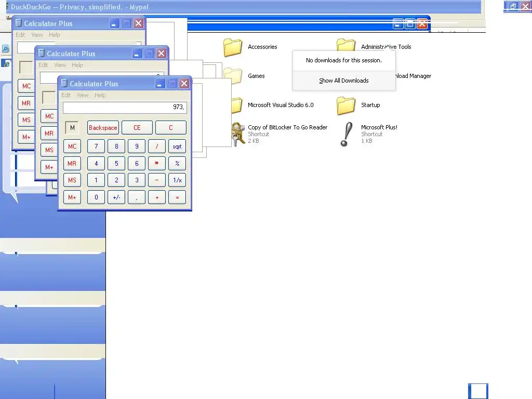Viewport: 532px width, 399px height.
Task: Click the middle Calculator Plus title bar icon
Action: (x=41, y=54)
